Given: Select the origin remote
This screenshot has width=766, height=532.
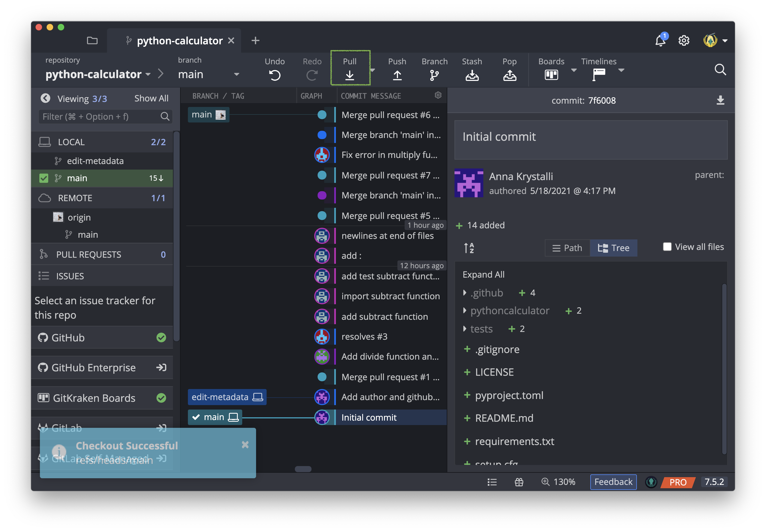Looking at the screenshot, I should [79, 217].
